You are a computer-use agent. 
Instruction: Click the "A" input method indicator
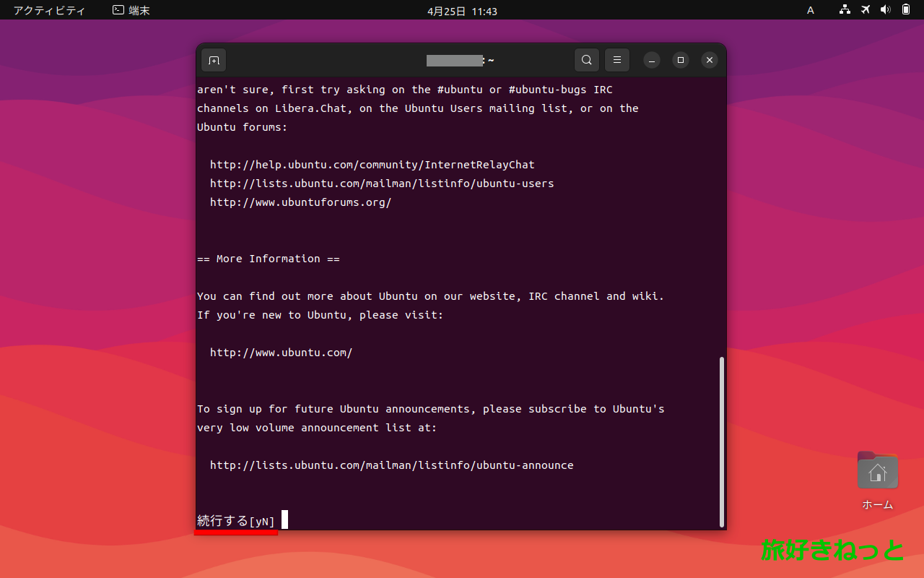(810, 10)
